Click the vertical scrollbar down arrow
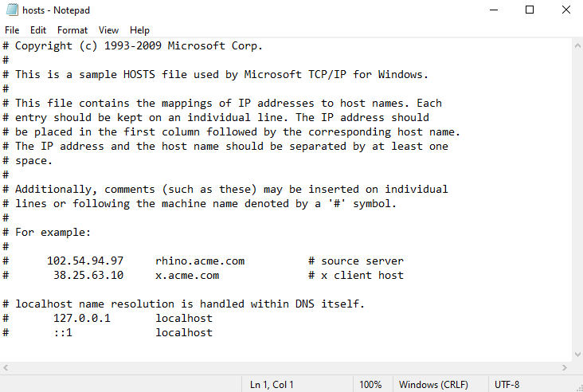583x392 pixels. pyautogui.click(x=577, y=354)
